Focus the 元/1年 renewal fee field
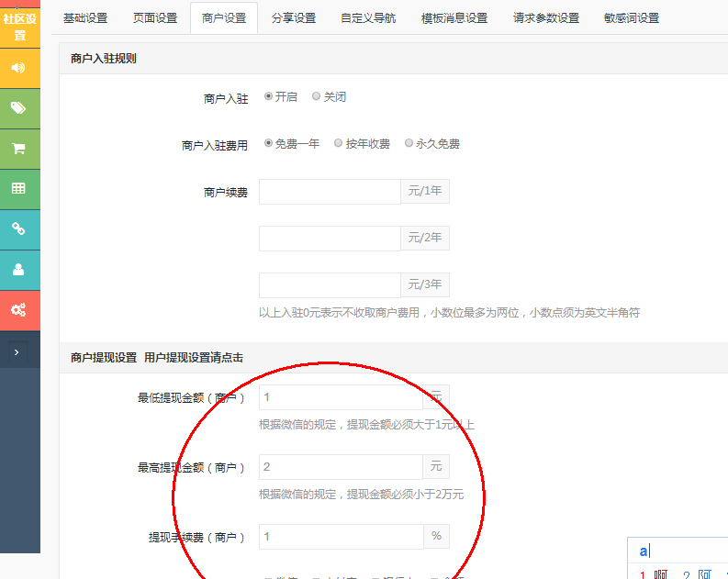Viewport: 728px width, 579px height. tap(330, 192)
